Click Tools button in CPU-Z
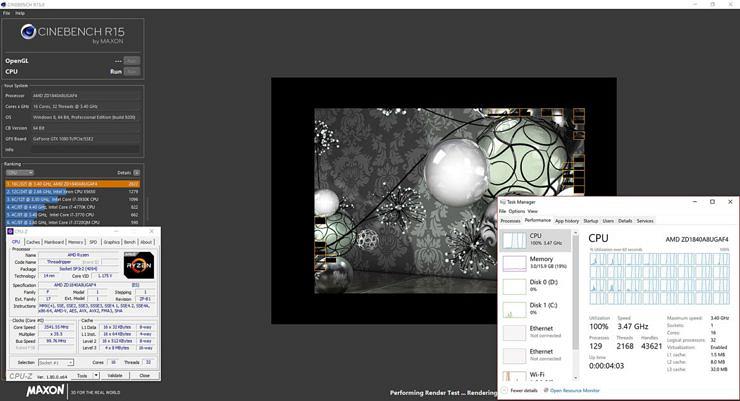The height and width of the screenshot is (401, 740). (x=82, y=376)
